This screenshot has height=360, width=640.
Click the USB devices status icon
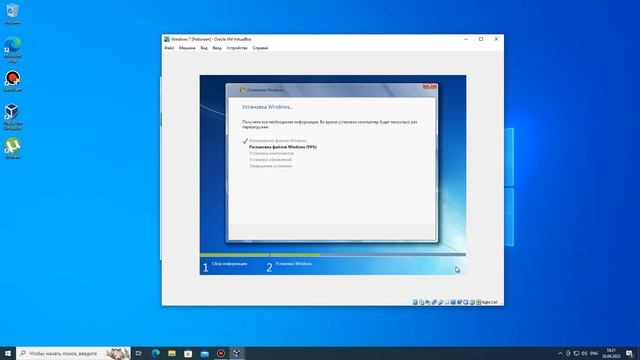click(x=440, y=302)
